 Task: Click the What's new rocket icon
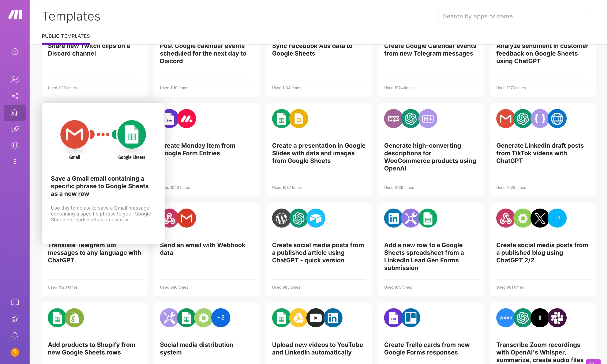[x=15, y=319]
